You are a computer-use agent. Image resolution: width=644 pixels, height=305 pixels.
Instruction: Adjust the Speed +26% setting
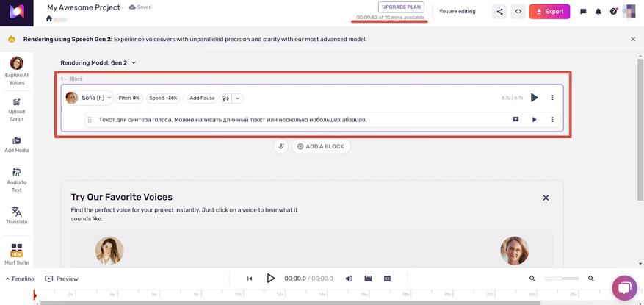pos(163,98)
